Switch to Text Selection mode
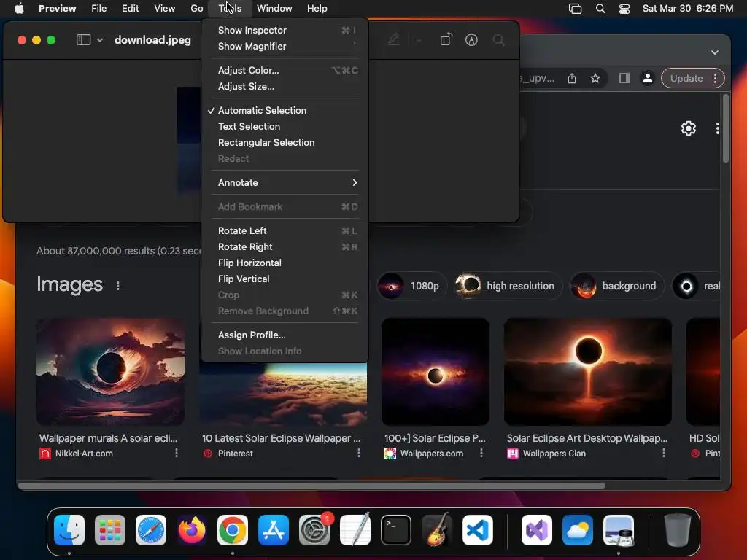The width and height of the screenshot is (747, 560). coord(285,126)
